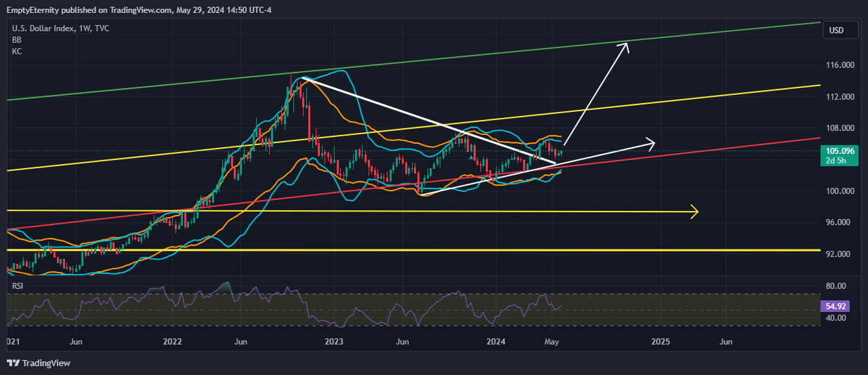Click the 2023 time axis label
Viewport: 868px width, 375px height.
[334, 342]
